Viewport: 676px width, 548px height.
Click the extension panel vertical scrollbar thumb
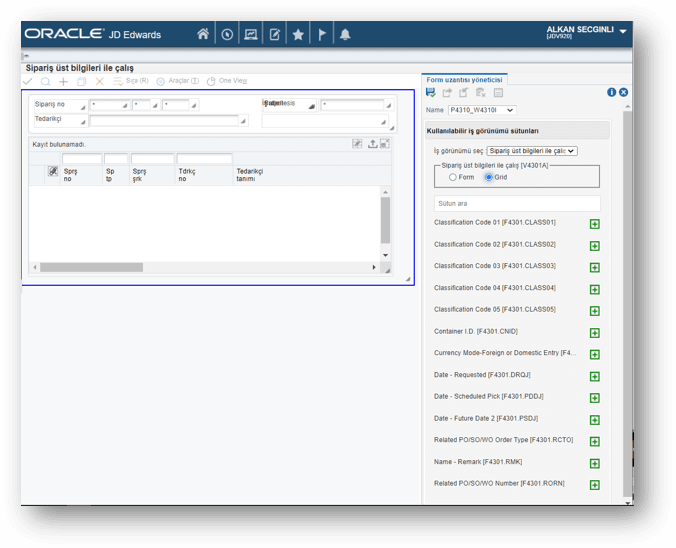pyautogui.click(x=627, y=304)
